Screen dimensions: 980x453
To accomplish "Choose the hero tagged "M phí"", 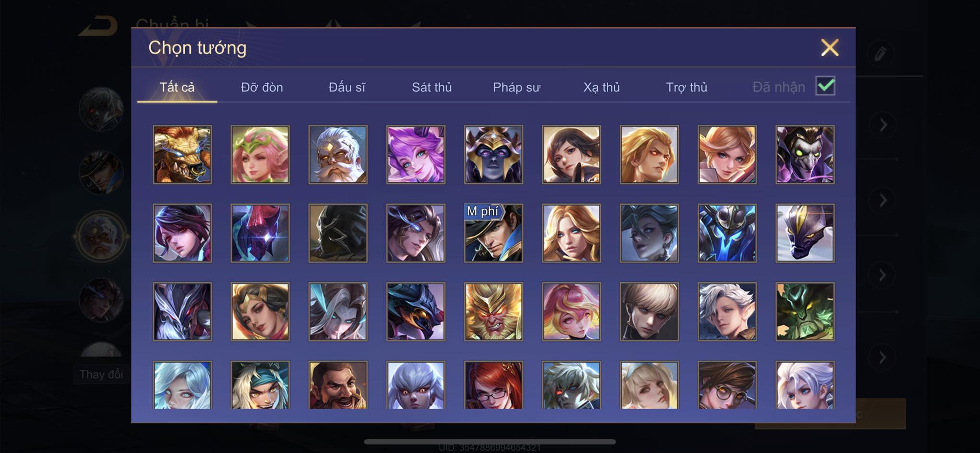I will 493,233.
